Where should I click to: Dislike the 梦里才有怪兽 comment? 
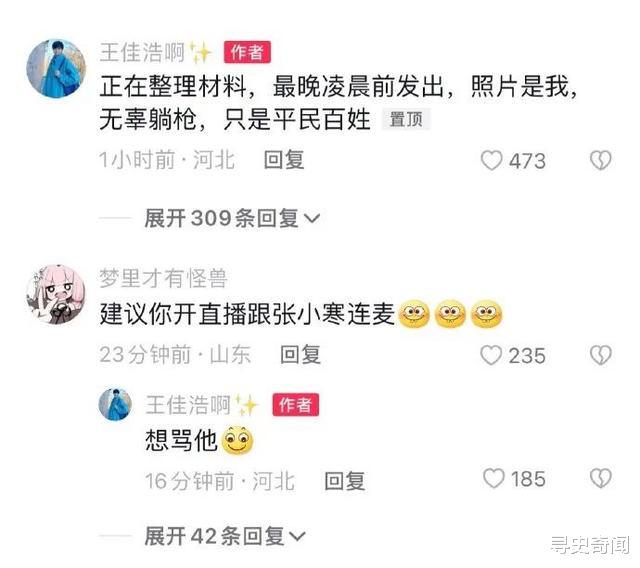click(600, 355)
